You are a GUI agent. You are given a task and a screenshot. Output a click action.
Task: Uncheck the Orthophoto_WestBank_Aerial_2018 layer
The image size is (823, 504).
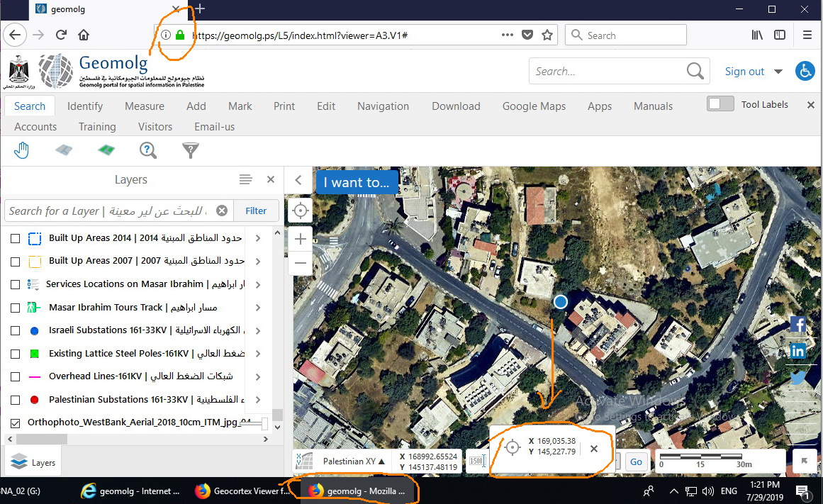[x=15, y=422]
